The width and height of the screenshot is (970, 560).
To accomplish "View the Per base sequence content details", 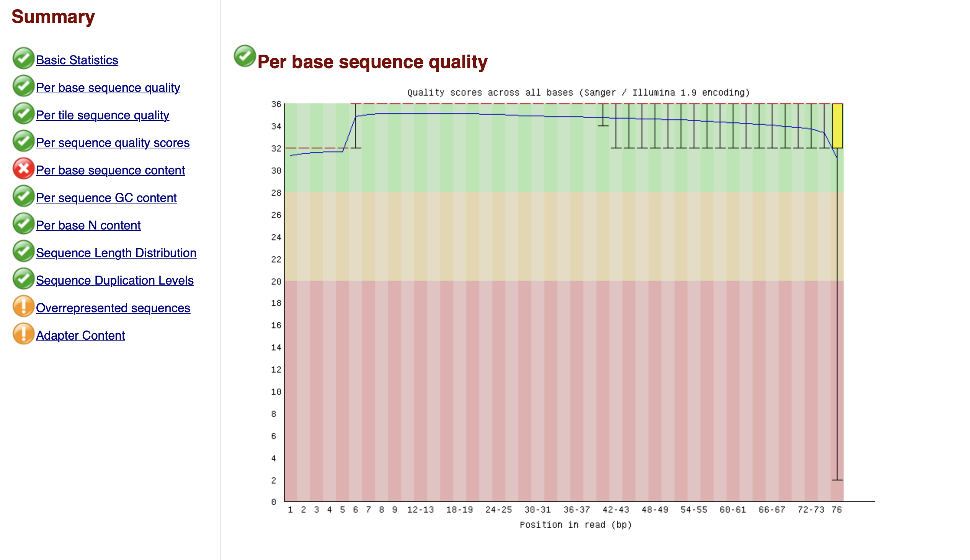I will click(110, 170).
